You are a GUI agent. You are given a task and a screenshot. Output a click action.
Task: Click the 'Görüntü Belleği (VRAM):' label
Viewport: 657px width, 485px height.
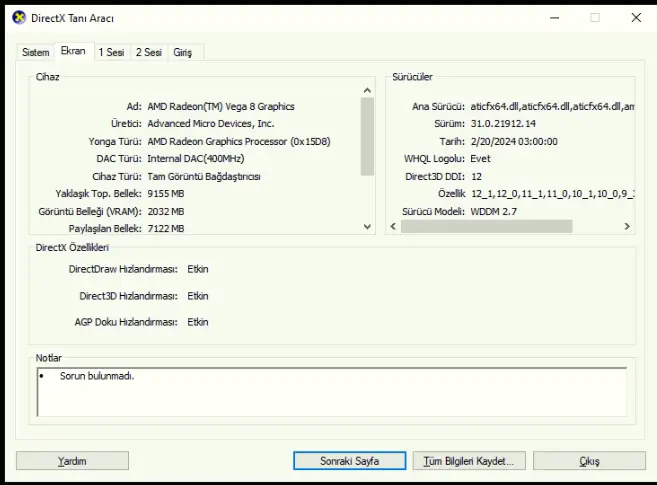coord(90,212)
